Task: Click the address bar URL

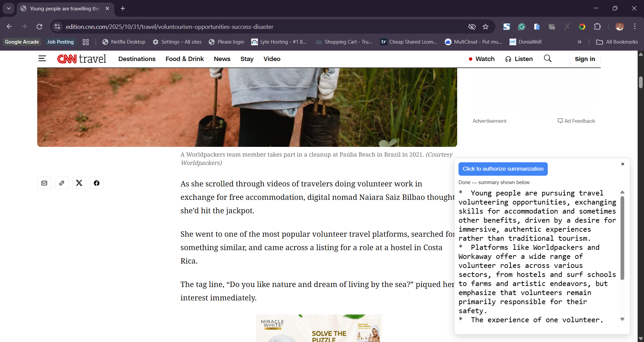Action: [169, 26]
